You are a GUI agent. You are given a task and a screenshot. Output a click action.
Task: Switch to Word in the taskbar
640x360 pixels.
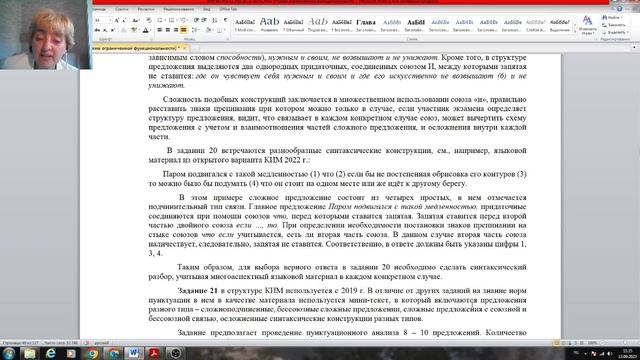pyautogui.click(x=133, y=353)
